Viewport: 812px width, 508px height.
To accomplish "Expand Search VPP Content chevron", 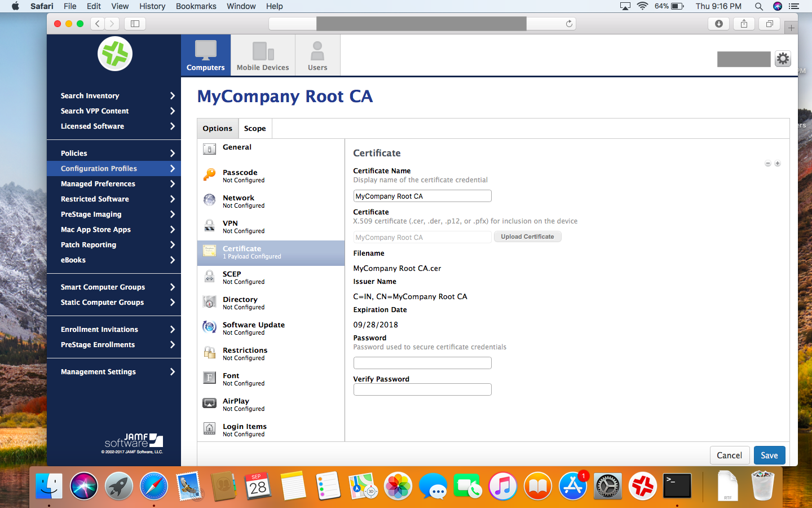I will [173, 111].
